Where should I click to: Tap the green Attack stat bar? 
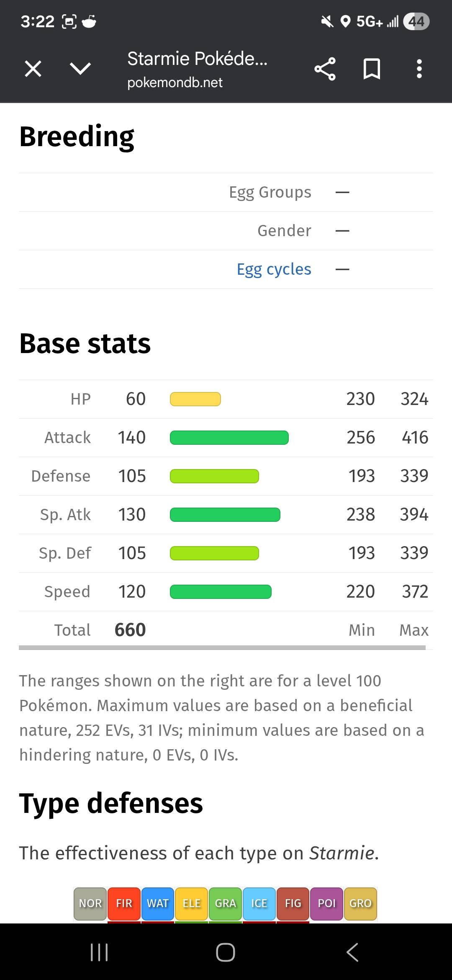click(229, 438)
